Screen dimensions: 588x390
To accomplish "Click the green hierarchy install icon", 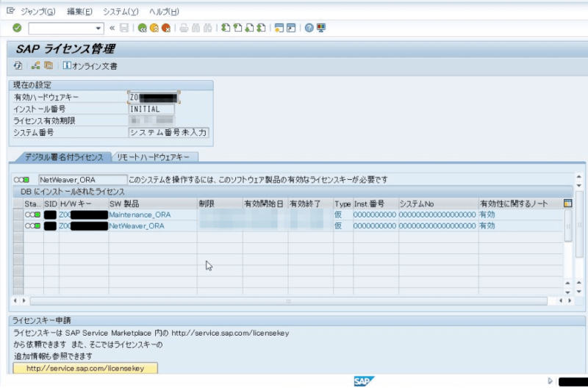I will click(x=35, y=66).
